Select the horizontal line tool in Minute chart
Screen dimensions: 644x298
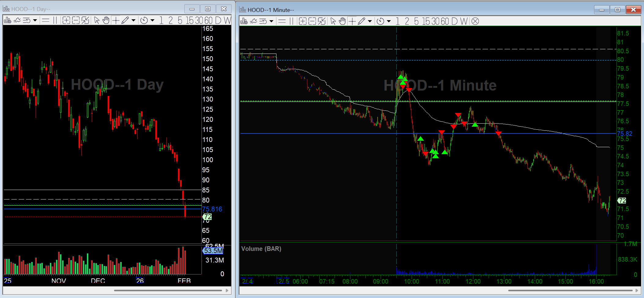click(282, 21)
